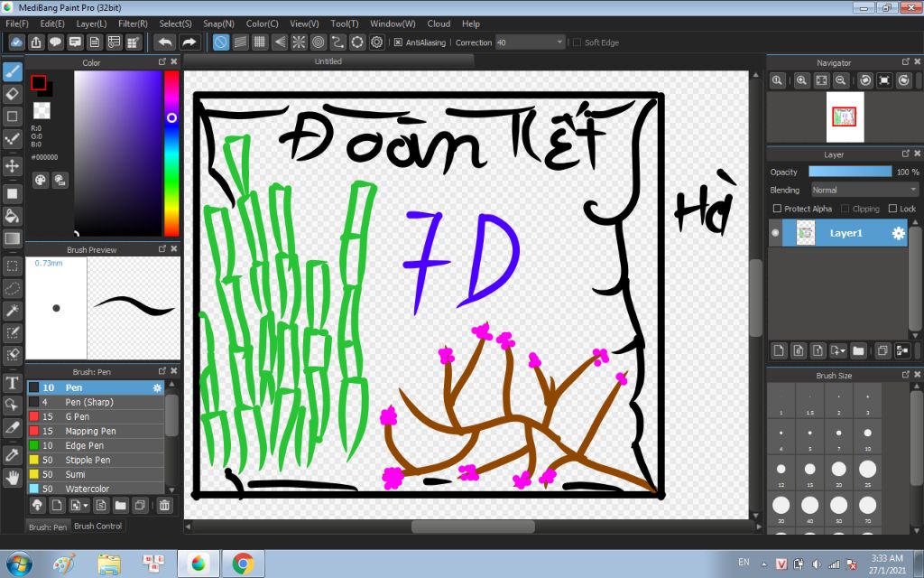The image size is (924, 578).
Task: Open add-brush dropdown in Brush panel
Action: coord(79,506)
